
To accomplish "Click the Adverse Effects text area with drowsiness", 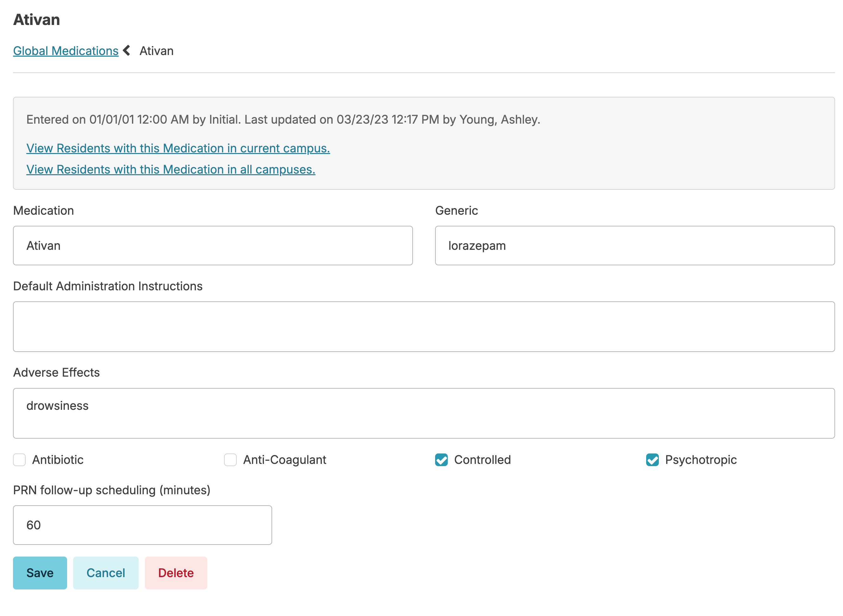I will [x=423, y=413].
